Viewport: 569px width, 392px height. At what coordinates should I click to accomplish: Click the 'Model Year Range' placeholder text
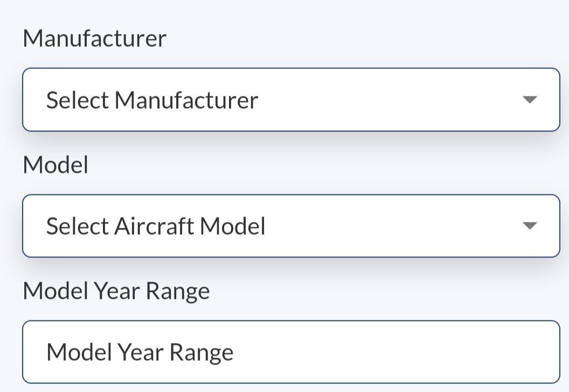[x=140, y=352]
